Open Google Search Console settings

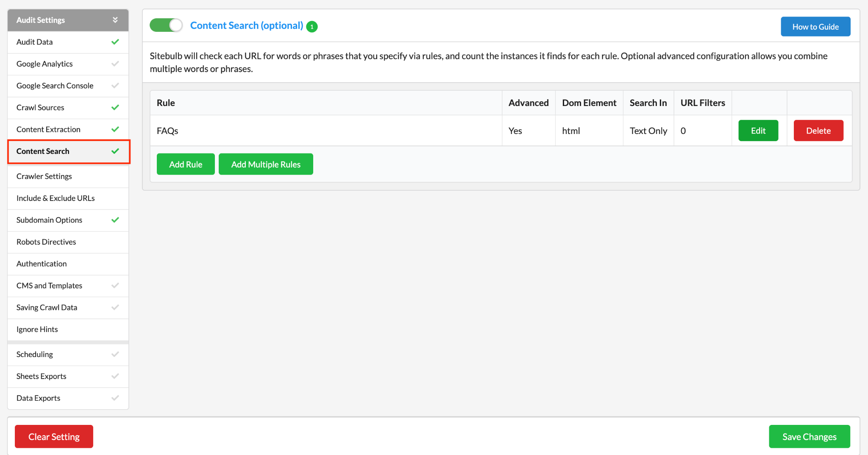tap(68, 86)
